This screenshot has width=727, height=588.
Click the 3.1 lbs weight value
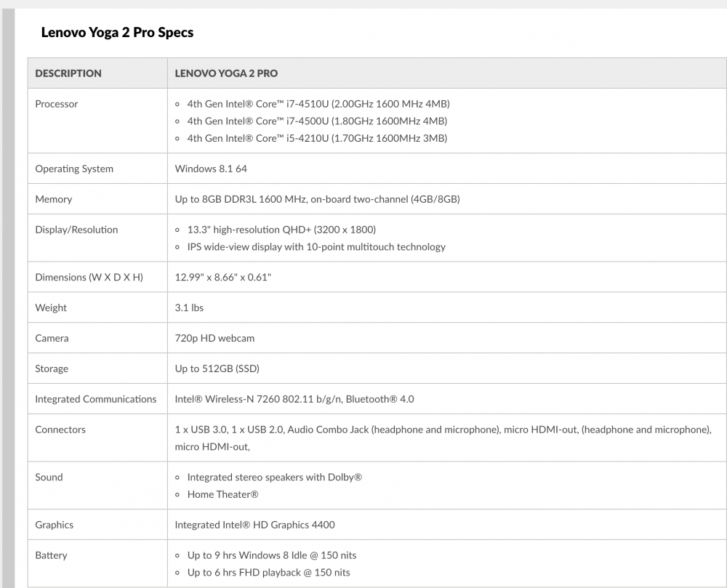[189, 307]
